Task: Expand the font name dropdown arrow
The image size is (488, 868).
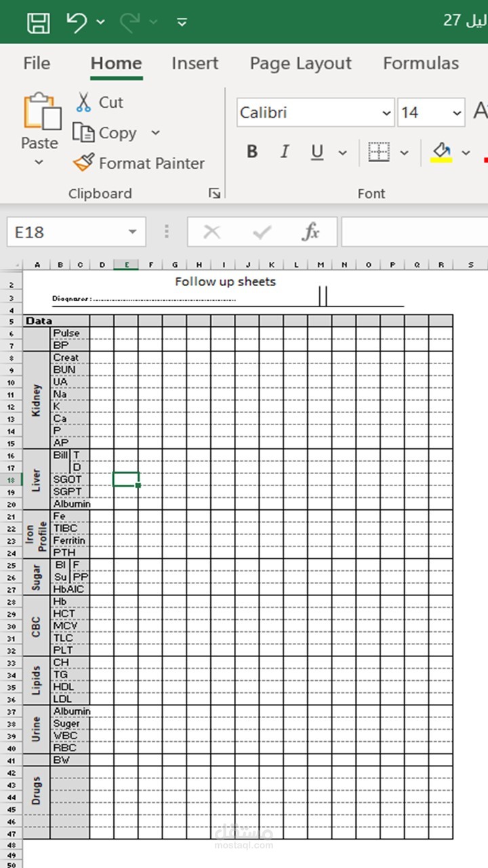Action: pyautogui.click(x=386, y=113)
